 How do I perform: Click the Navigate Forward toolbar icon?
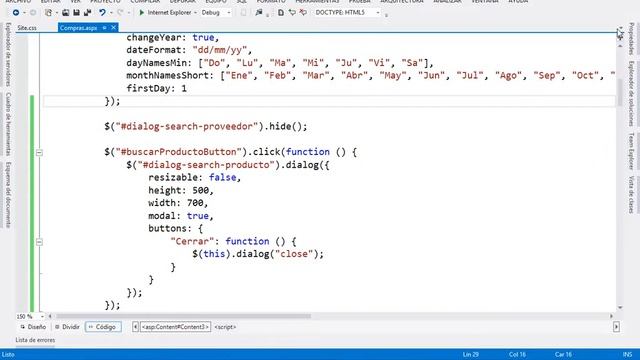[33, 13]
